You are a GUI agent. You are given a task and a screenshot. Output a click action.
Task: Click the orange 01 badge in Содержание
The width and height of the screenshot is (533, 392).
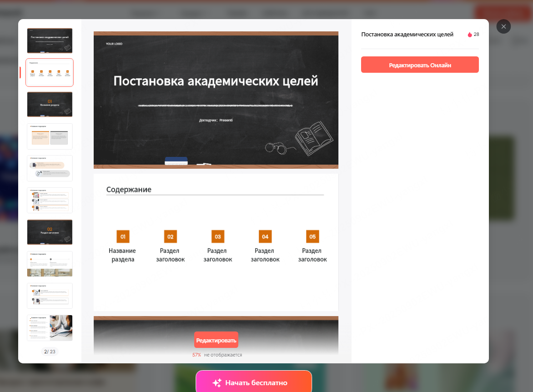coord(123,236)
